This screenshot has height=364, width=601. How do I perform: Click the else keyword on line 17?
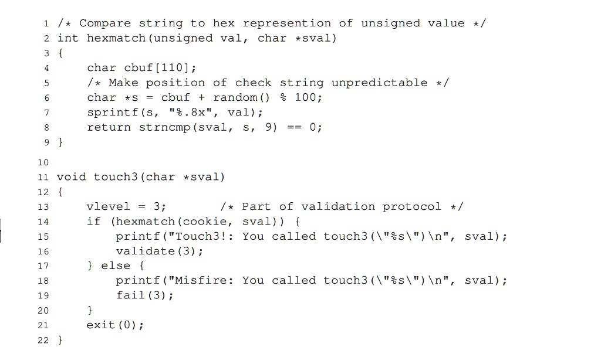coord(116,266)
